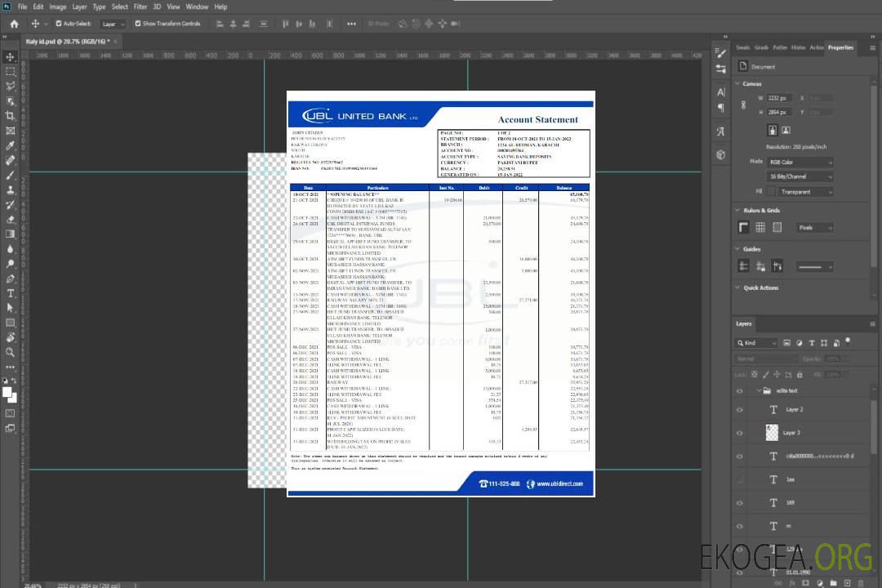Toggle Show Transform Controls checkbox
This screenshot has width=882, height=588.
tap(138, 24)
